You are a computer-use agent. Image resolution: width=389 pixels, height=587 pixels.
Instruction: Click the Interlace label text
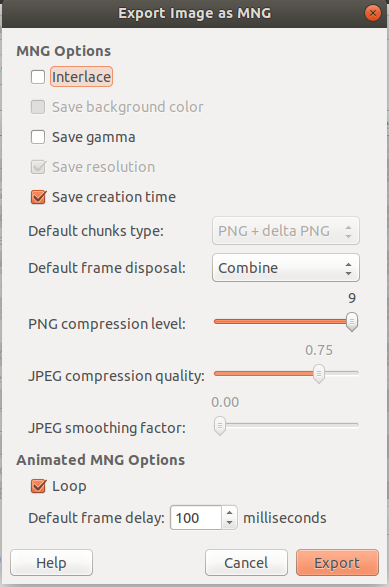point(81,77)
